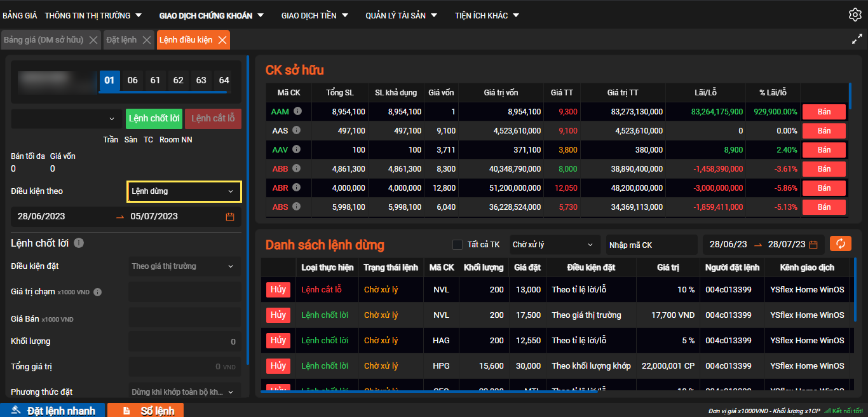Image resolution: width=868 pixels, height=417 pixels.
Task: Click the fullscreen expand arrows icon
Action: click(x=857, y=39)
